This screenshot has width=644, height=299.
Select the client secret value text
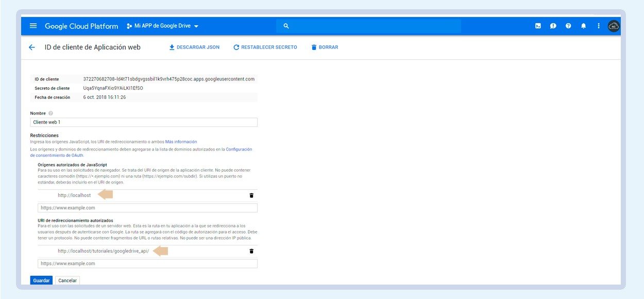pos(113,88)
